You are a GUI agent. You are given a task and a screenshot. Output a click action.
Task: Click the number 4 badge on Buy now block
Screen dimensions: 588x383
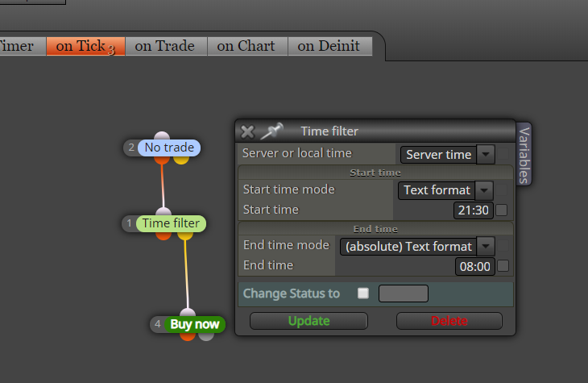(158, 324)
